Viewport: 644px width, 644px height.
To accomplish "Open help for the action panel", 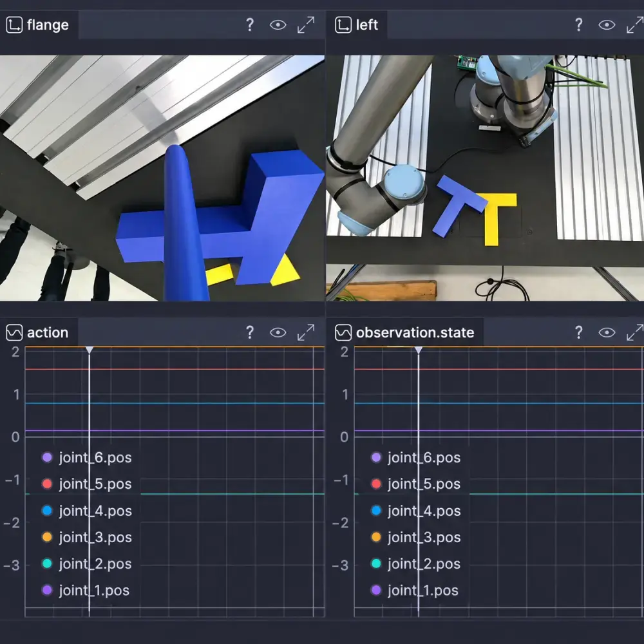I will 250,332.
